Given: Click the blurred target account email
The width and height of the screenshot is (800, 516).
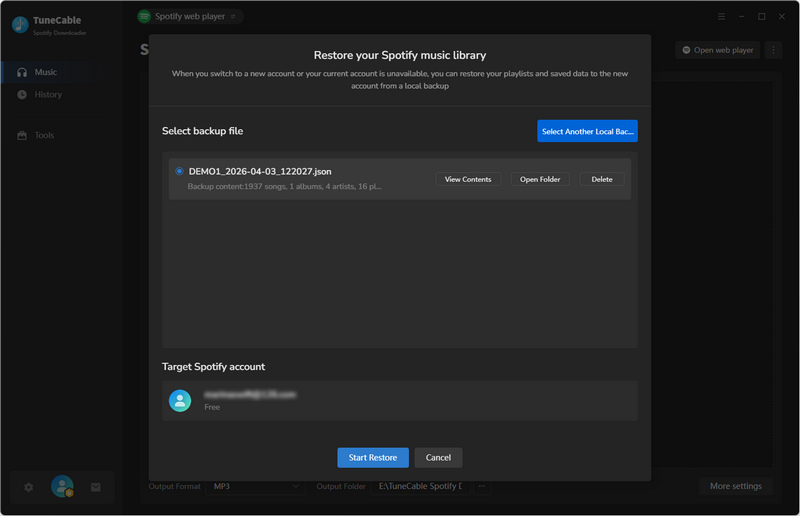Looking at the screenshot, I should 250,395.
